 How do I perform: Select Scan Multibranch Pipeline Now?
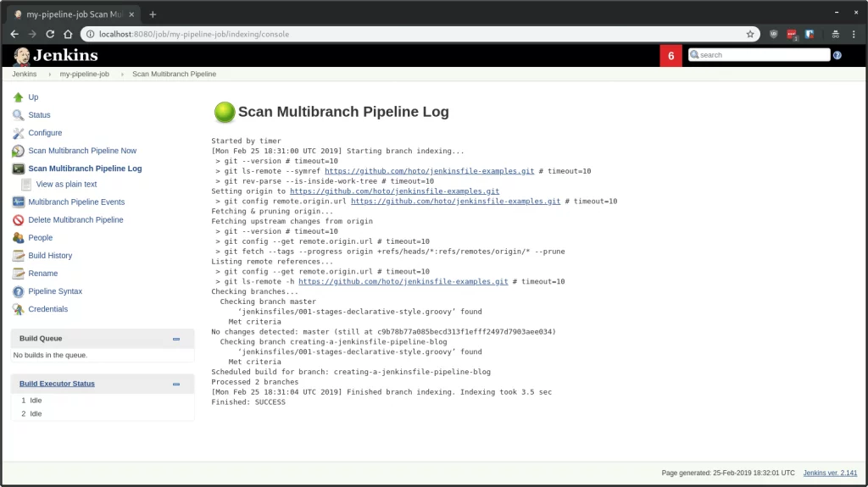pyautogui.click(x=82, y=151)
